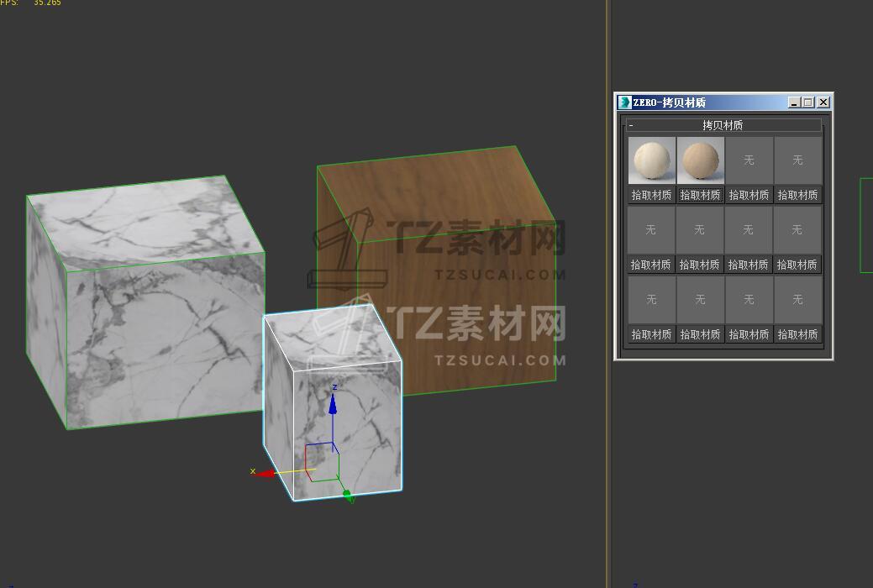Select the light cream material sphere thumbnail

(651, 160)
